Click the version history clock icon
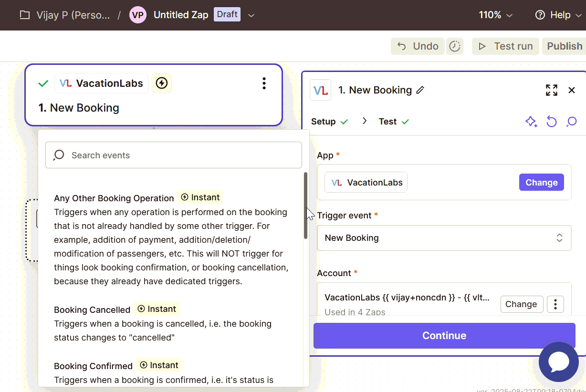 [455, 46]
